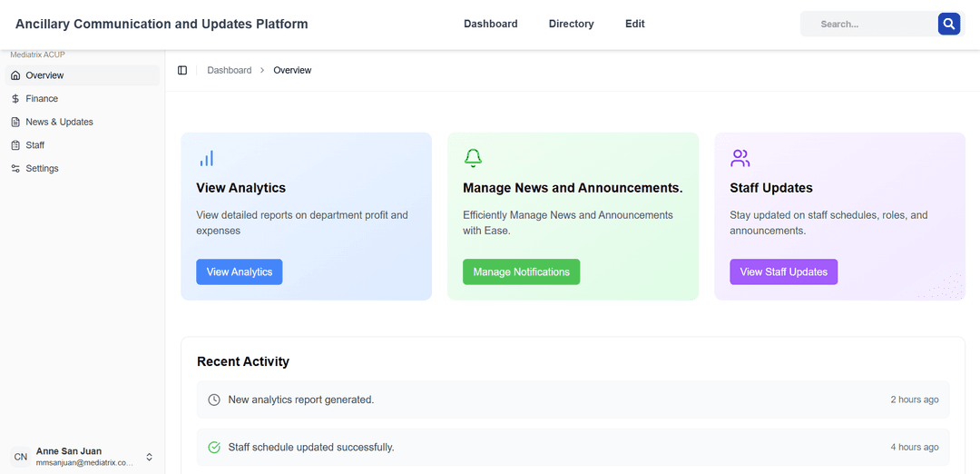Open News & Updates in sidebar
Screen dimensions: 980x474
[x=59, y=122]
